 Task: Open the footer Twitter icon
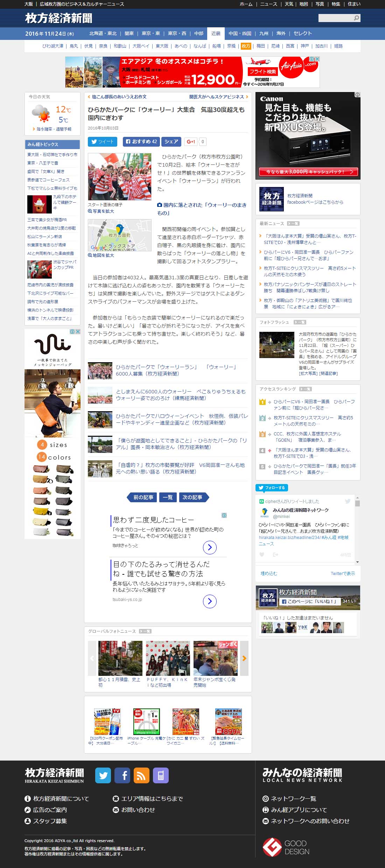pos(103,775)
